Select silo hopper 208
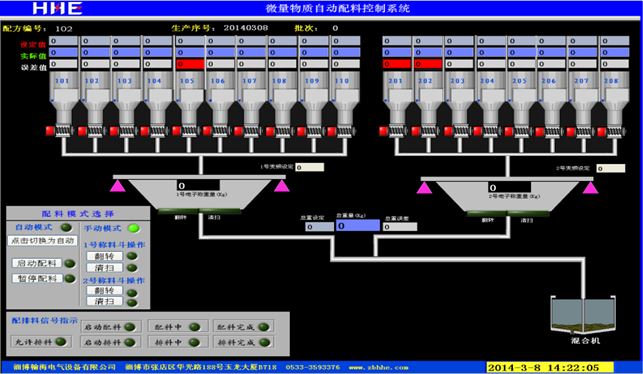The image size is (643, 374). [614, 98]
